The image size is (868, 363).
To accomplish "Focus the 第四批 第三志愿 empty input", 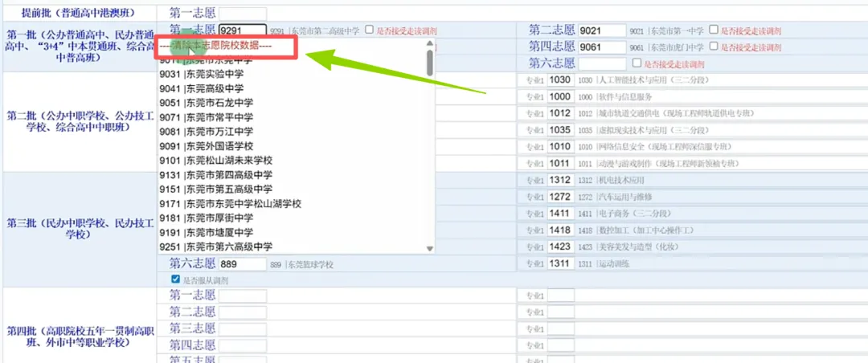I will tap(243, 328).
